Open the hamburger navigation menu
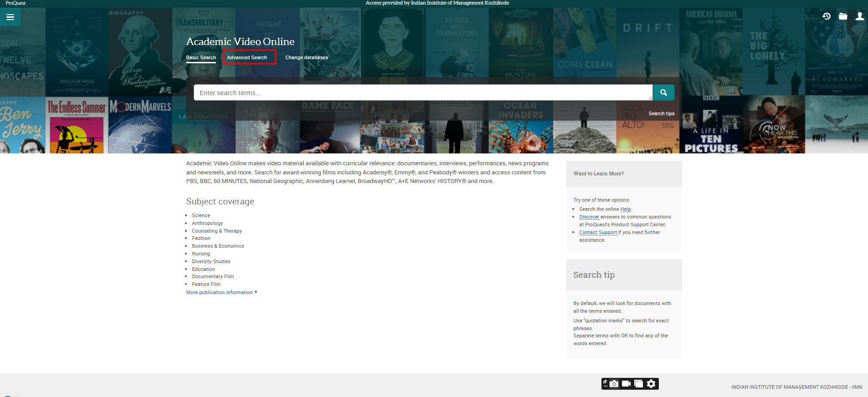Viewport: 868px width, 397px height. (10, 17)
